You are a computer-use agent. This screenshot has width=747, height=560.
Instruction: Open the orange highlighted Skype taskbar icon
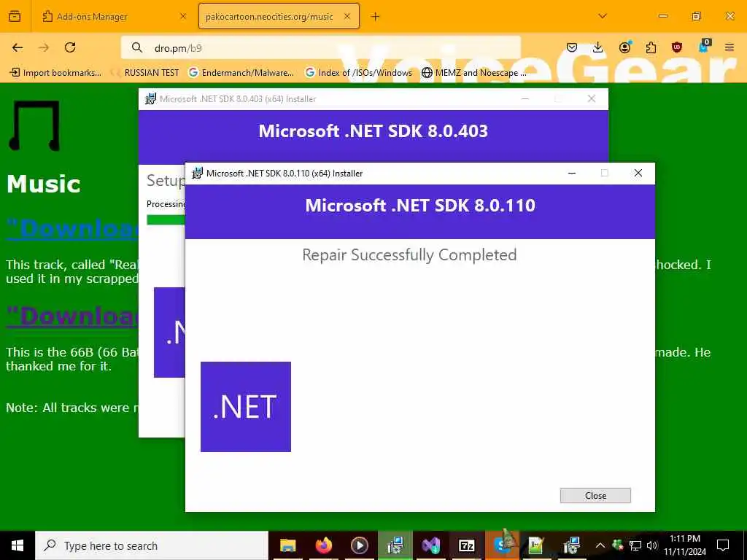[502, 545]
